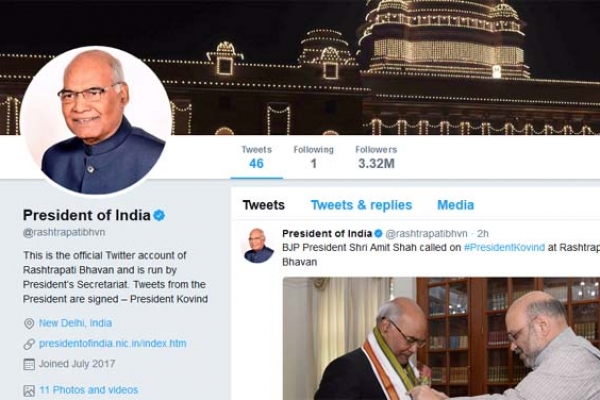Viewport: 600px width, 400px height.
Task: Visit presidentofindia.nic.in/index.htm link
Action: (x=112, y=343)
